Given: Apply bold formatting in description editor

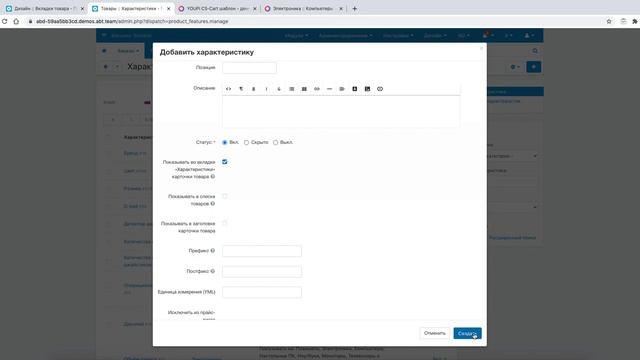Looking at the screenshot, I should point(253,89).
